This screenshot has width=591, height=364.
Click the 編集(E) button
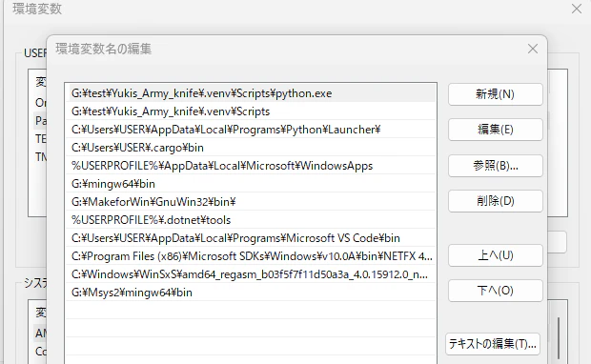pyautogui.click(x=496, y=130)
